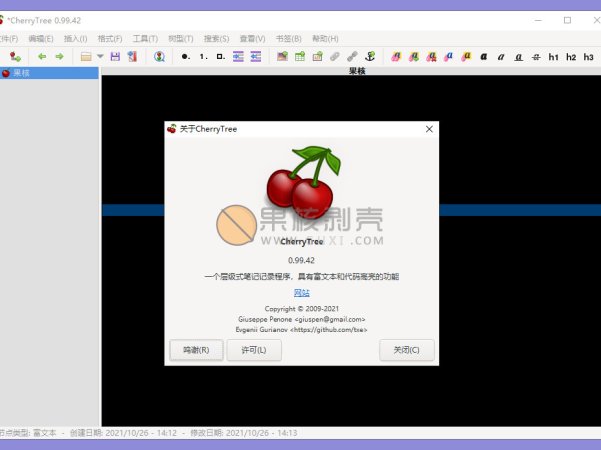601x450 pixels.
Task: Apply bulleted list formatting
Action: tap(186, 57)
